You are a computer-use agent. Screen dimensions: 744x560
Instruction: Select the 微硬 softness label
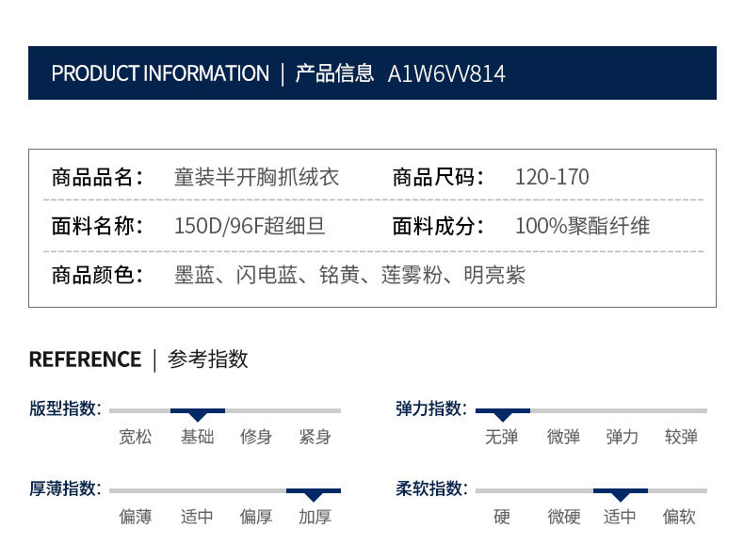tap(563, 517)
